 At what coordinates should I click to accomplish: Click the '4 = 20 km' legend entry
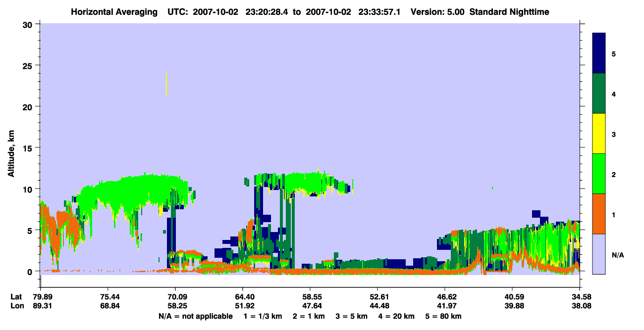(x=396, y=316)
